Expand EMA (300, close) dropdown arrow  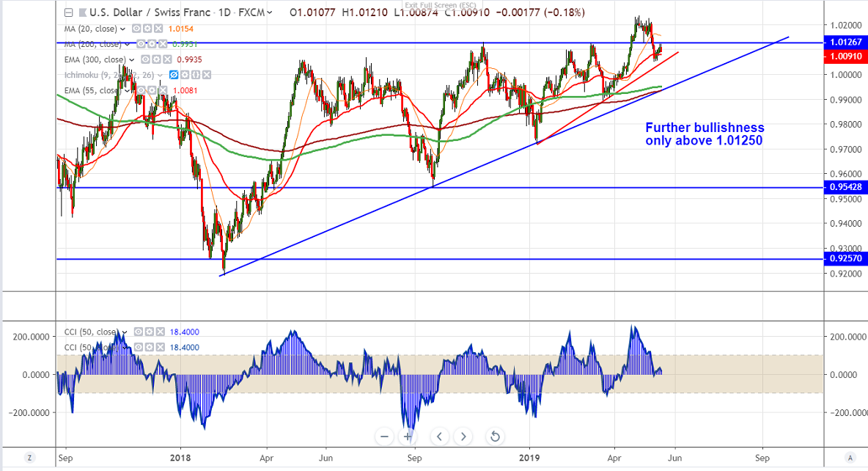click(x=132, y=60)
